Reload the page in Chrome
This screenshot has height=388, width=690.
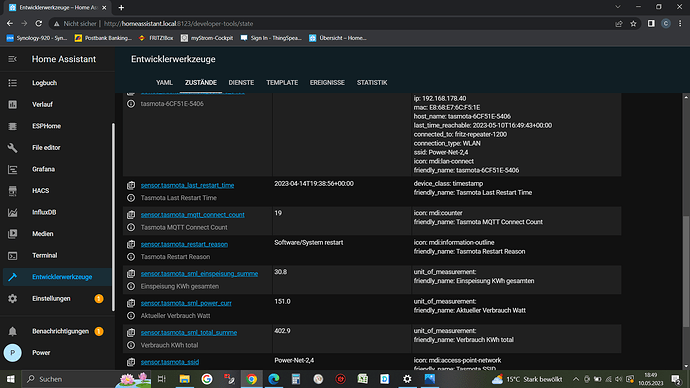click(39, 24)
